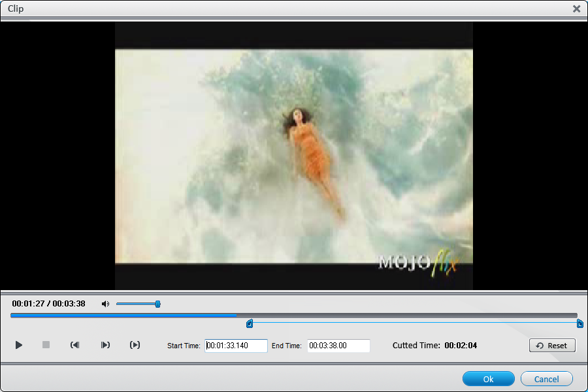Select the clip start trim marker

(250, 324)
